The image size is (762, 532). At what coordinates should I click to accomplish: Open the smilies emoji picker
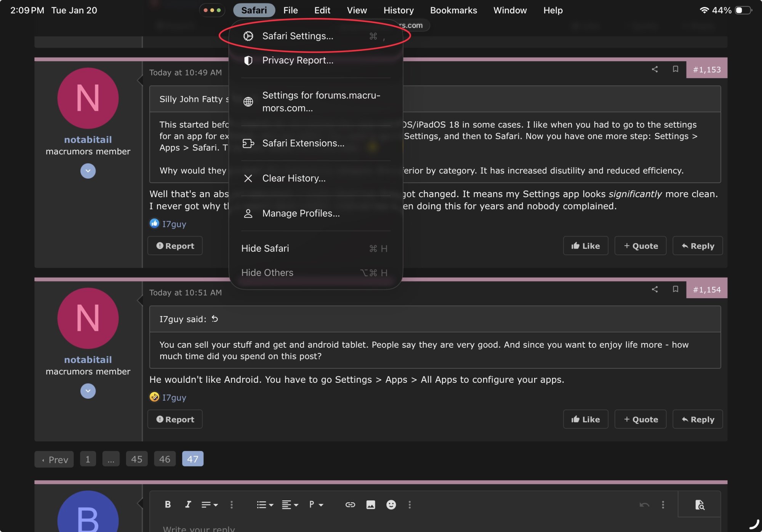coord(391,505)
